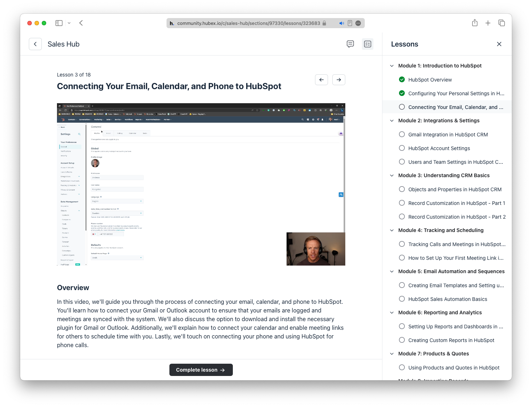532x407 pixels.
Task: Toggle circle for Record Customization Part 2
Action: point(402,216)
